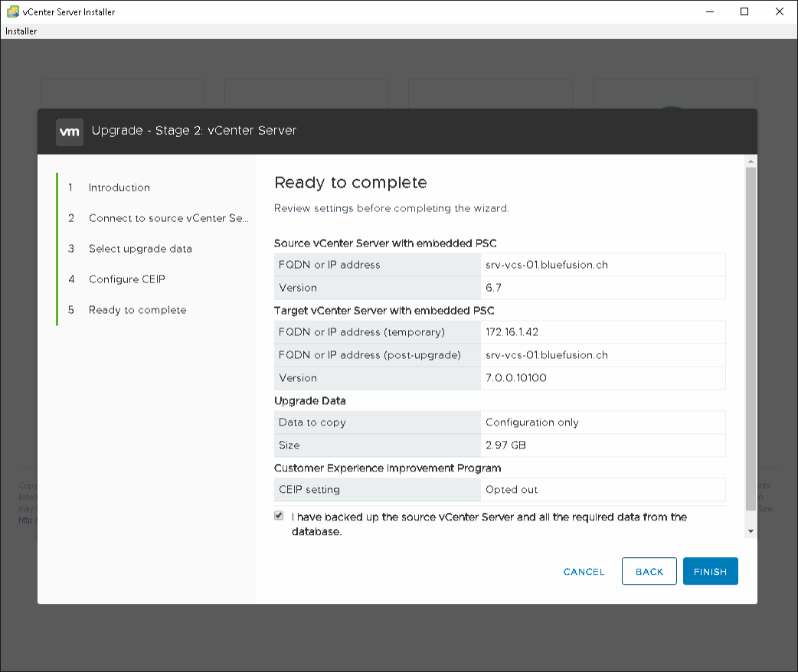This screenshot has width=798, height=672.
Task: Click the VMware "vm" logo in the header
Action: 70,131
